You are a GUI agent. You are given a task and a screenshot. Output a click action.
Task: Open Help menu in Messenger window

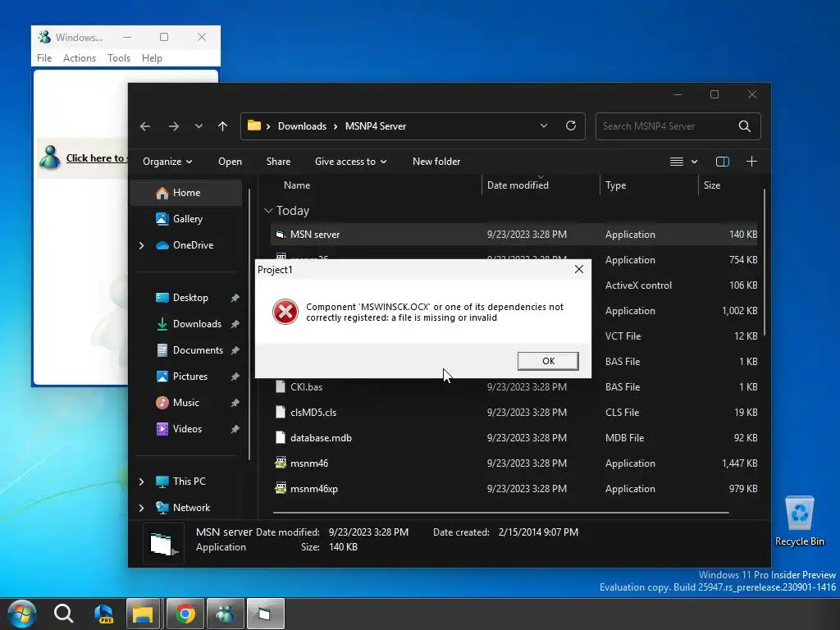(x=152, y=58)
